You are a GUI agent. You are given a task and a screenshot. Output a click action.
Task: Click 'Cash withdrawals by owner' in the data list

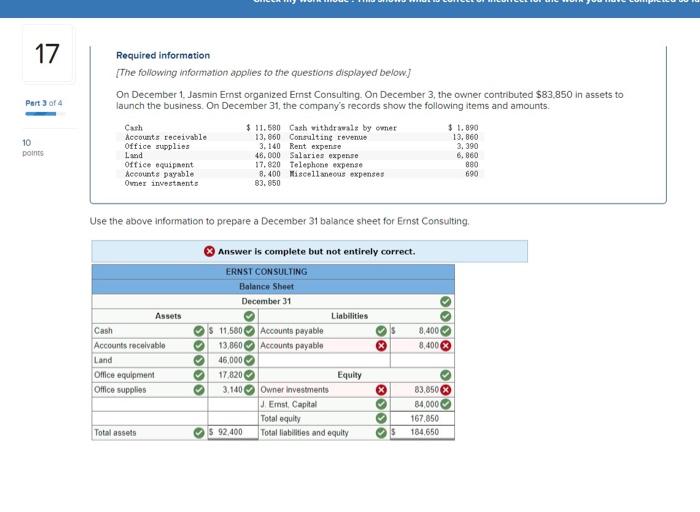click(343, 128)
